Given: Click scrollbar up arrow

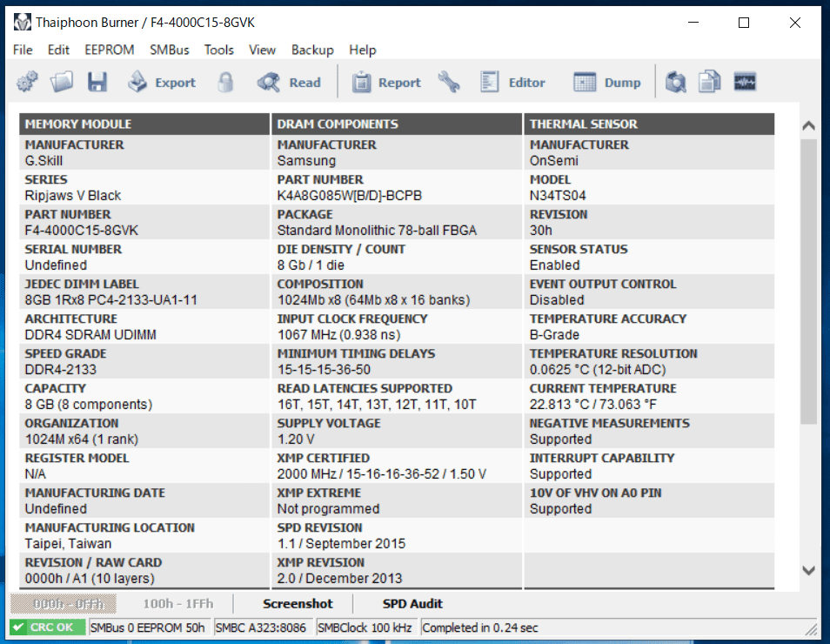Looking at the screenshot, I should pos(808,125).
